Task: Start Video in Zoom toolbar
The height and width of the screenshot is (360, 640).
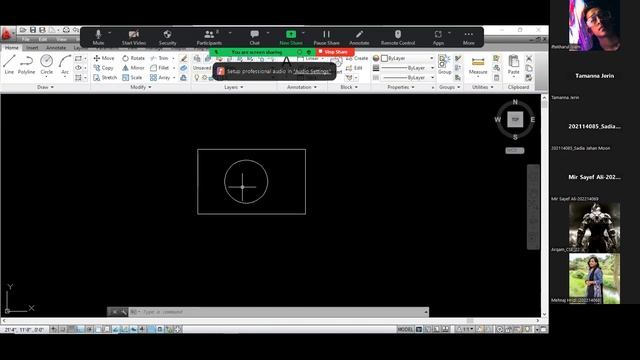Action: [133, 37]
